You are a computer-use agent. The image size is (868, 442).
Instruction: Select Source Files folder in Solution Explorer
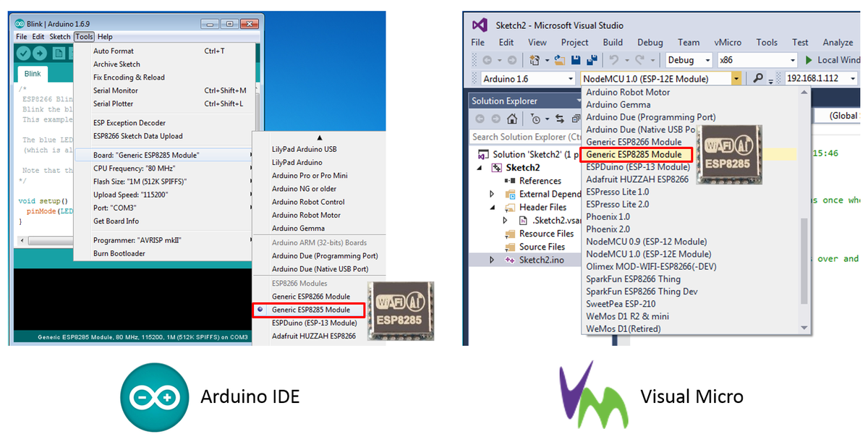[x=542, y=247]
